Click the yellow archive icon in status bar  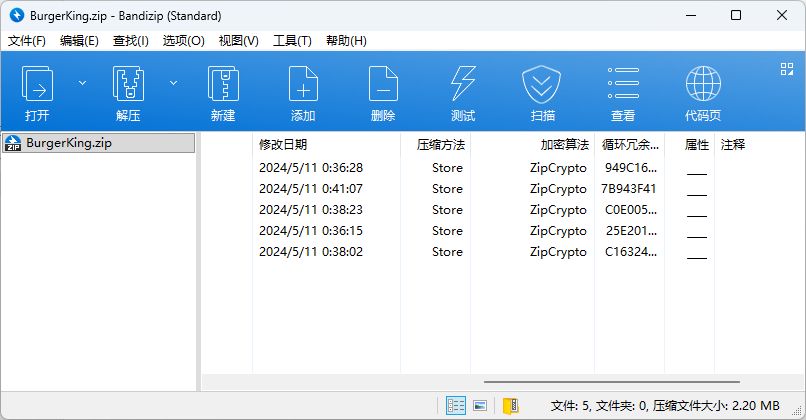coord(511,406)
